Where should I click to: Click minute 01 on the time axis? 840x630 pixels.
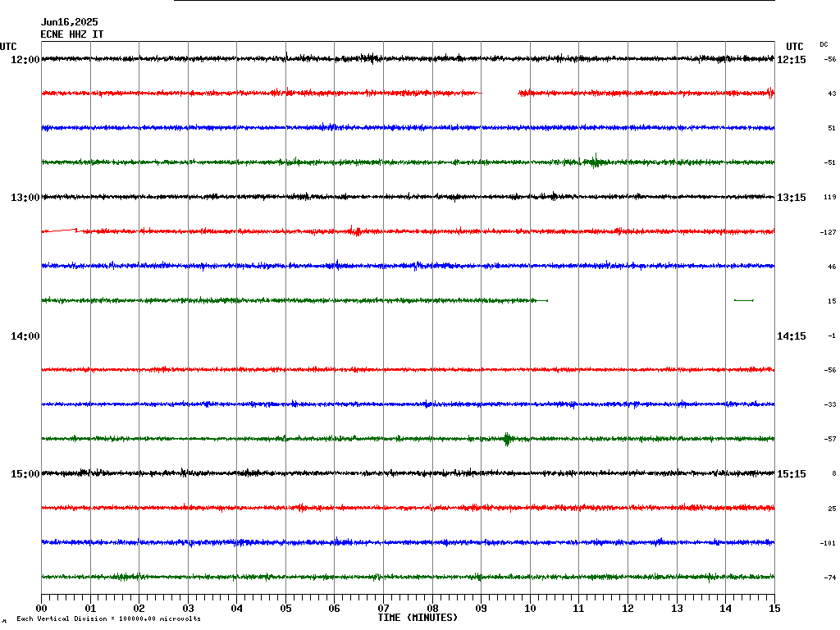coord(90,609)
